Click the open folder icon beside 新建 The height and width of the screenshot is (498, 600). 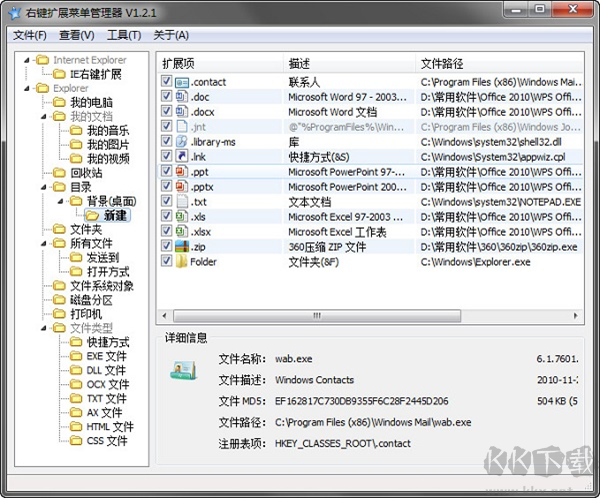click(x=93, y=215)
